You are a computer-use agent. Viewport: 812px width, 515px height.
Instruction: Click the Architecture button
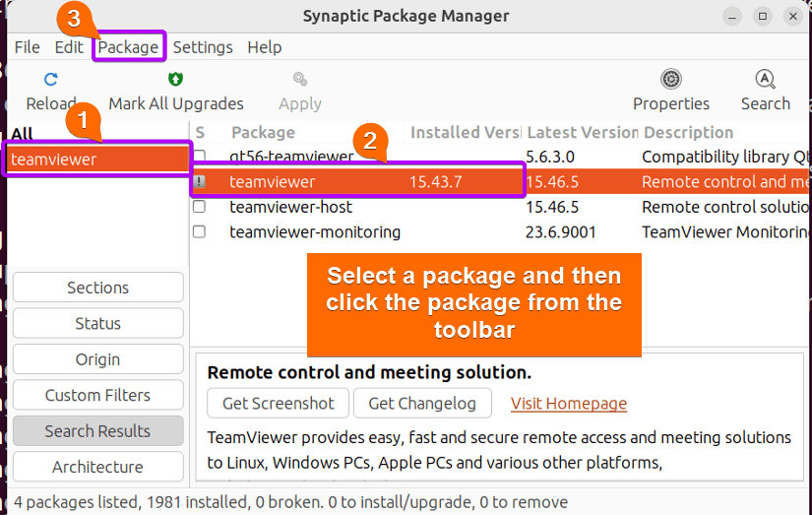[x=97, y=467]
